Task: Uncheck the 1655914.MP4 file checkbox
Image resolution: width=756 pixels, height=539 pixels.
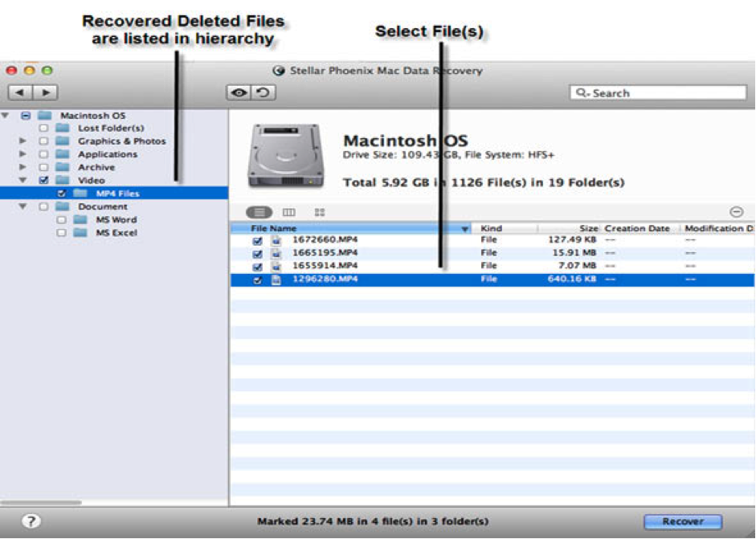Action: 257,267
